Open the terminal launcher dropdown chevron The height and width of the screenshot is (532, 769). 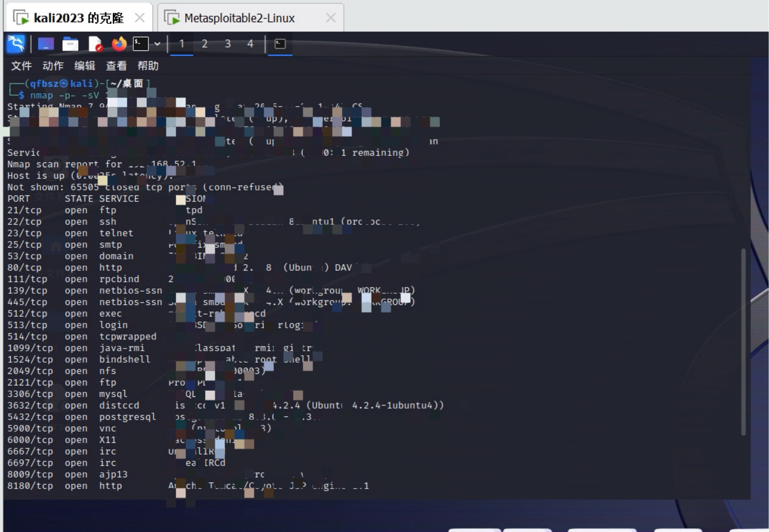[157, 44]
